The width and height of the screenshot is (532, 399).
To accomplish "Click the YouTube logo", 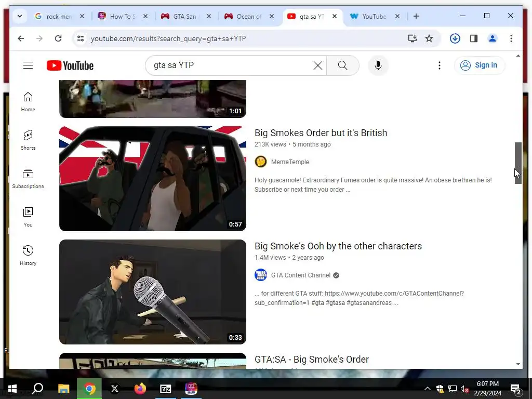I will 70,65.
